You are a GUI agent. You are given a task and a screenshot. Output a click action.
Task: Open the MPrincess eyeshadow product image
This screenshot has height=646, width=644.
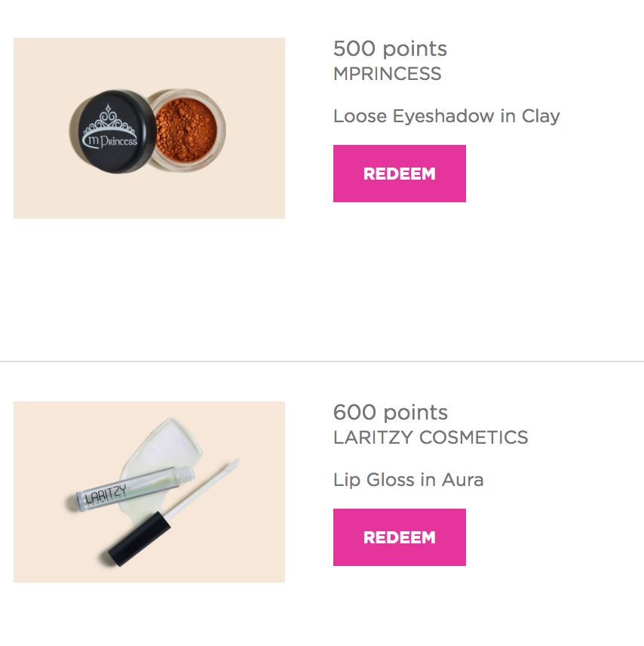click(x=149, y=128)
